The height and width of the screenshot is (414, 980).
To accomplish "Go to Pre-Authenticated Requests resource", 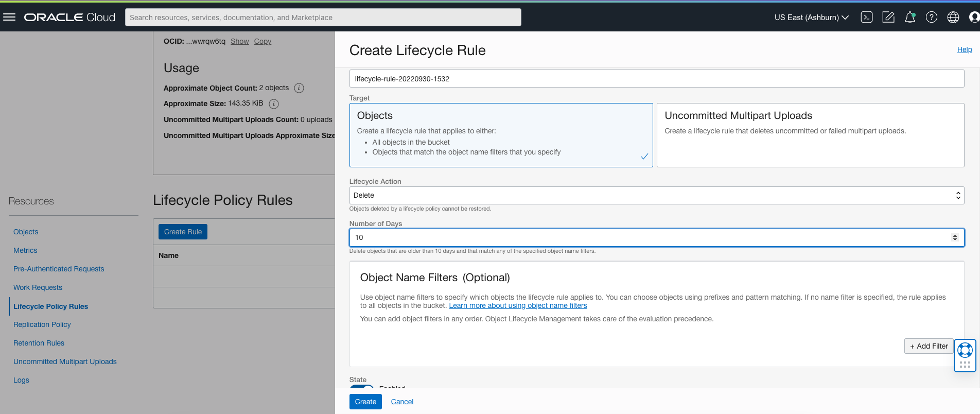I will (59, 269).
